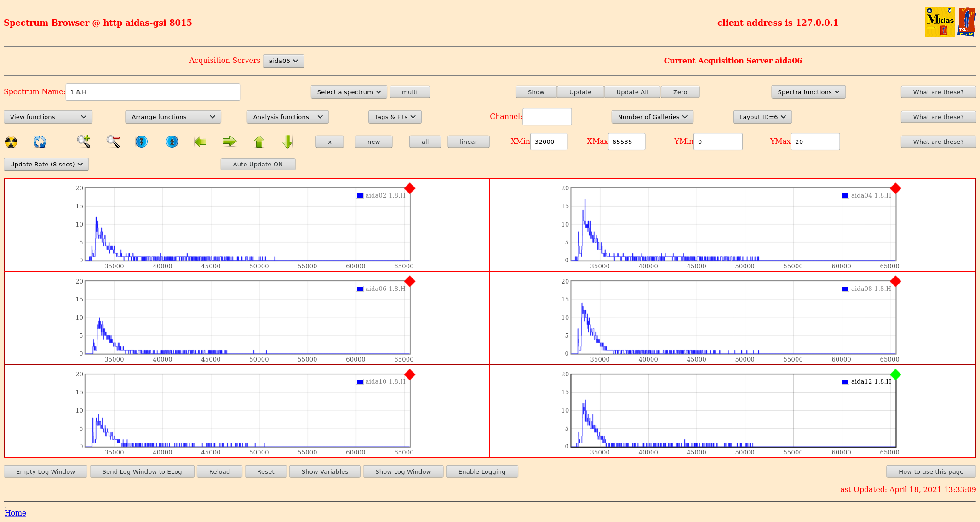Click the blue circular refresh arrows icon

coord(40,142)
